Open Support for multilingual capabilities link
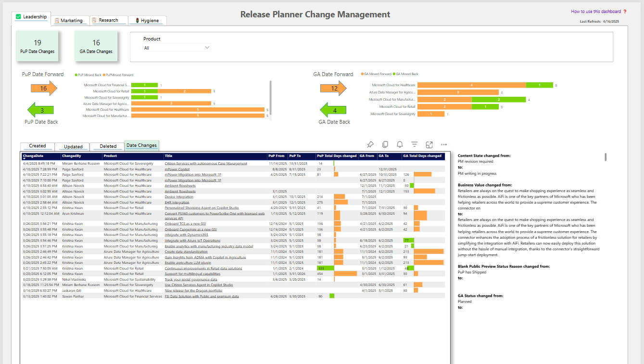Viewport: 644px width, 364px height. tap(192, 274)
